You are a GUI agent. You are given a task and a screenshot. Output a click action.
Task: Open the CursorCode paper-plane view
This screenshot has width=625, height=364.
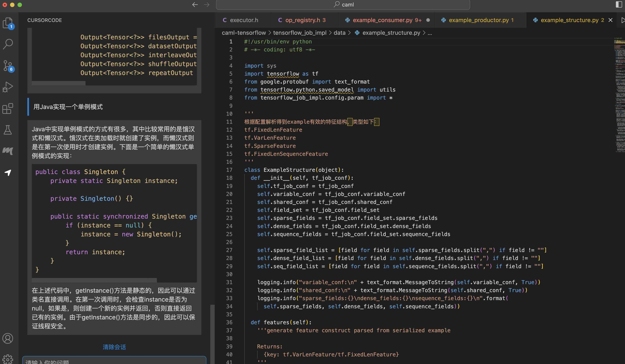(x=8, y=173)
